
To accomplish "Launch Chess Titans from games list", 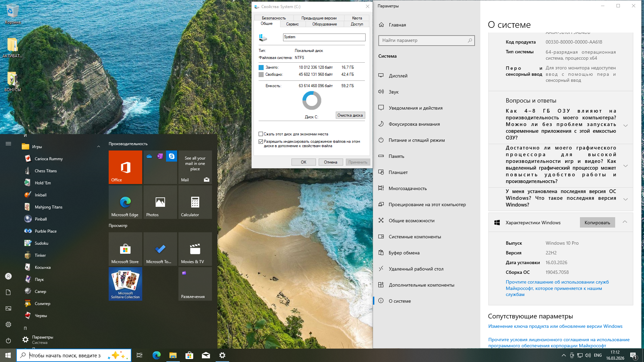I will point(46,171).
